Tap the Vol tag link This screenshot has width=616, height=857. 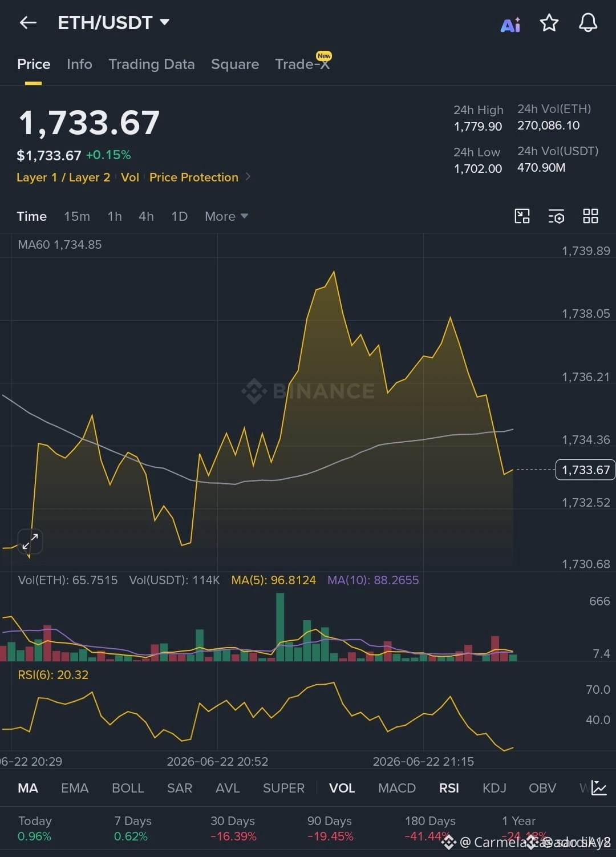(x=130, y=177)
